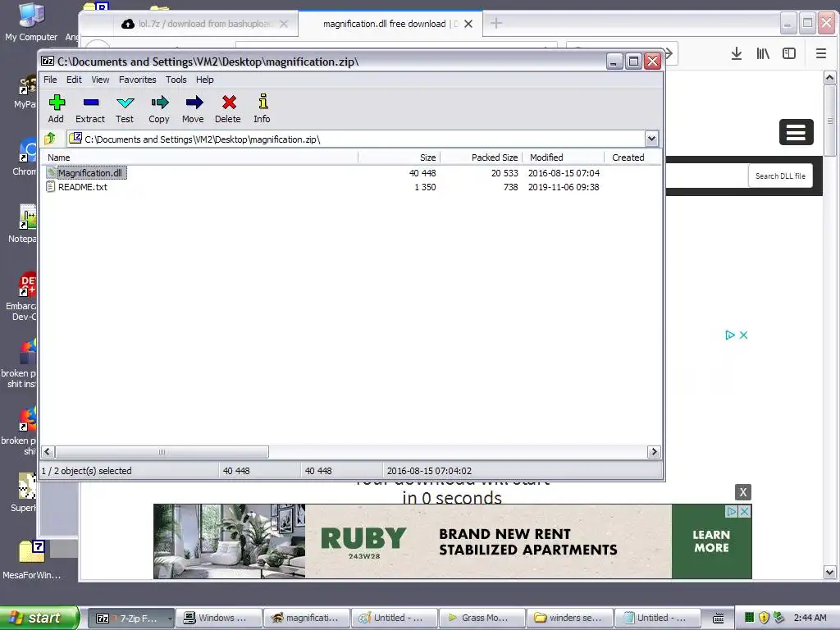Toggle browser sidebar icon
Screen dimensions: 840x630
click(789, 53)
